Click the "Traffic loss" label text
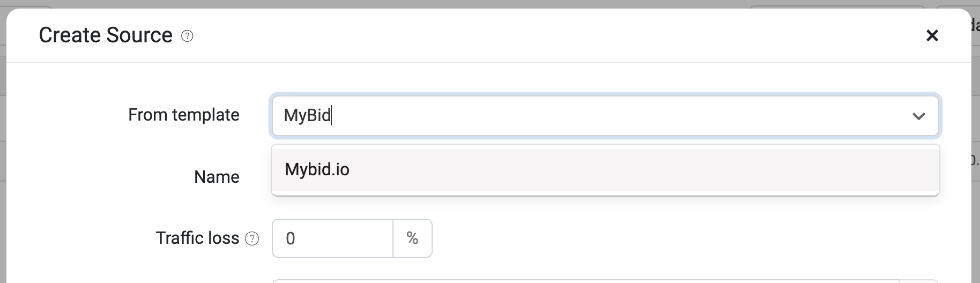This screenshot has width=980, height=283. pos(197,238)
